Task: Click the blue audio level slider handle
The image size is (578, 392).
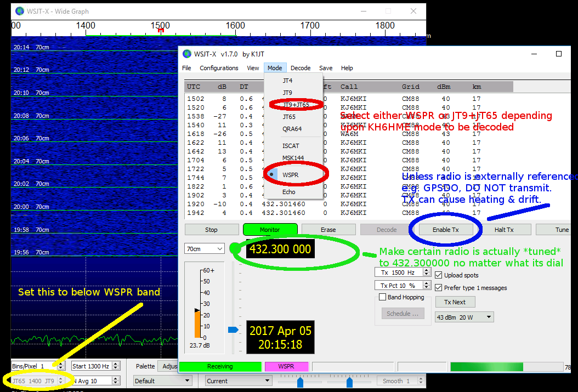Action: [x=233, y=329]
